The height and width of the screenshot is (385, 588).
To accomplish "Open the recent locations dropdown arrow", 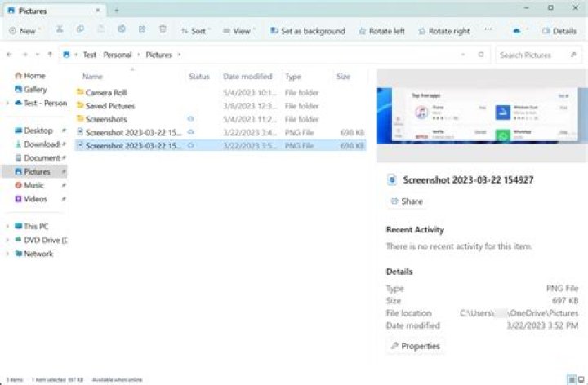I will click(x=38, y=55).
